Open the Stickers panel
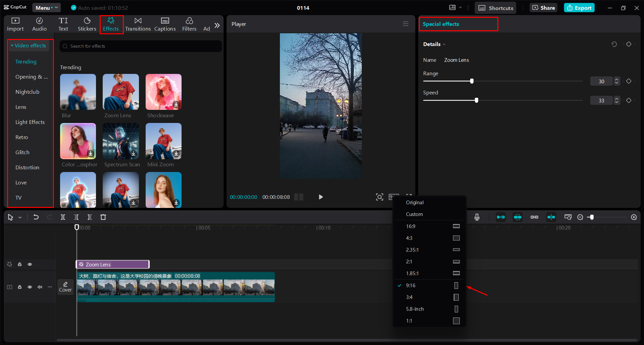644x345 pixels. 87,24
